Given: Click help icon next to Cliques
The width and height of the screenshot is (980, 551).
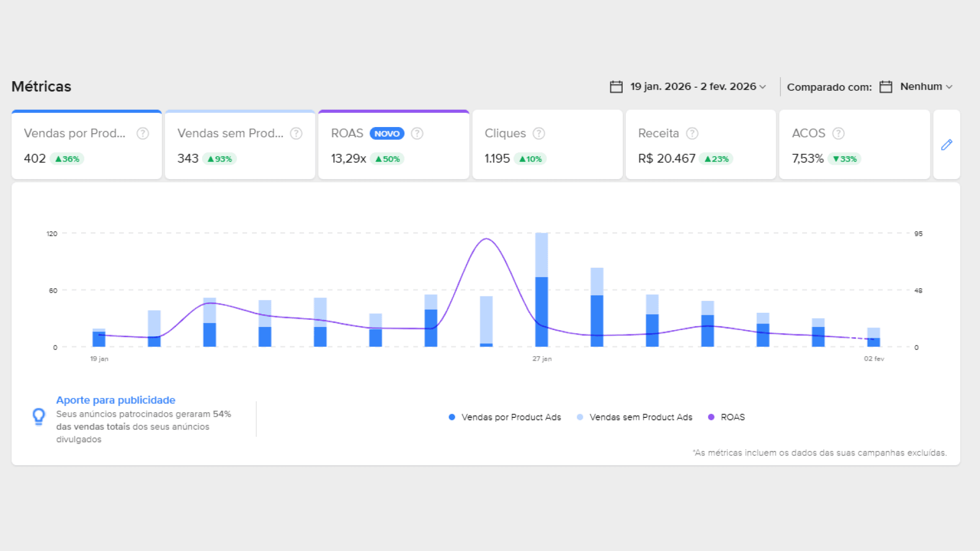Looking at the screenshot, I should click(538, 134).
